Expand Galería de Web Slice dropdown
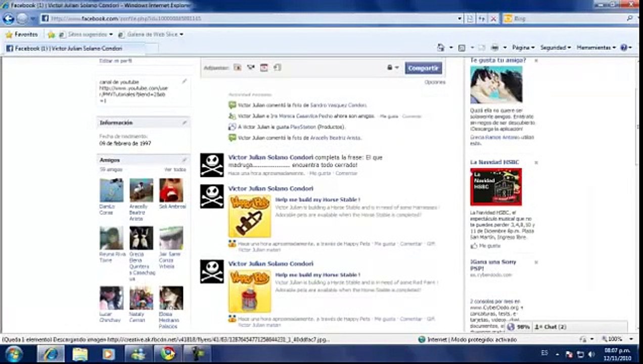Viewport: 643px width, 364px height. pyautogui.click(x=181, y=34)
